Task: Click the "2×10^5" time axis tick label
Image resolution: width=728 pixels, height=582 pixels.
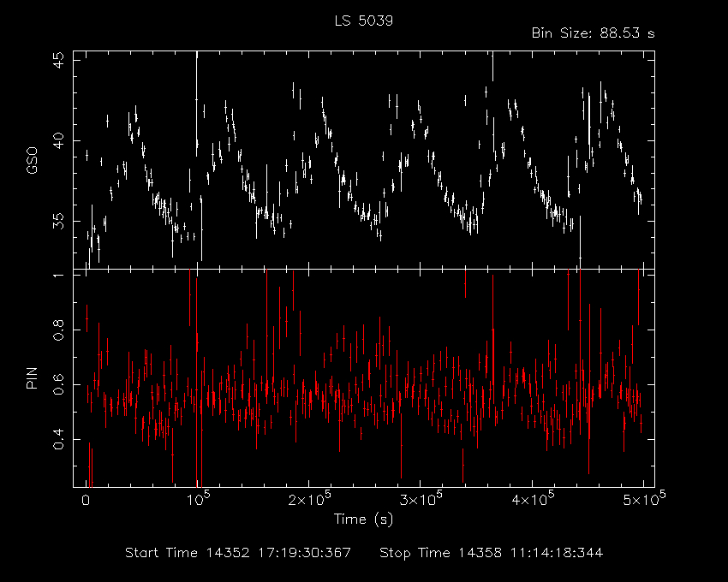Action: [310, 498]
